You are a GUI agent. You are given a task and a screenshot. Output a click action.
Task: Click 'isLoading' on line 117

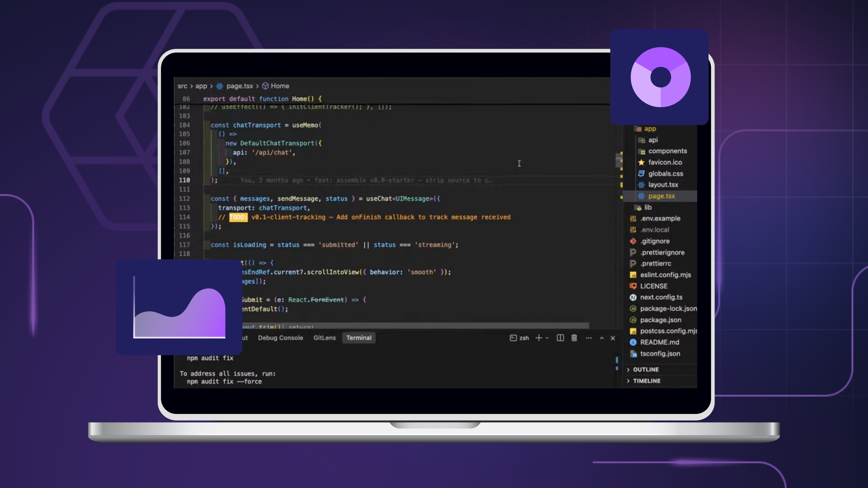click(249, 245)
